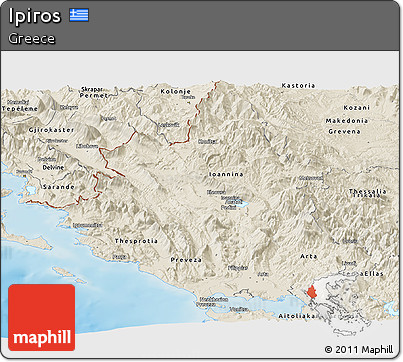403x362 pixels.
Task: Click the Tepelene map label
Action: [x=20, y=109]
